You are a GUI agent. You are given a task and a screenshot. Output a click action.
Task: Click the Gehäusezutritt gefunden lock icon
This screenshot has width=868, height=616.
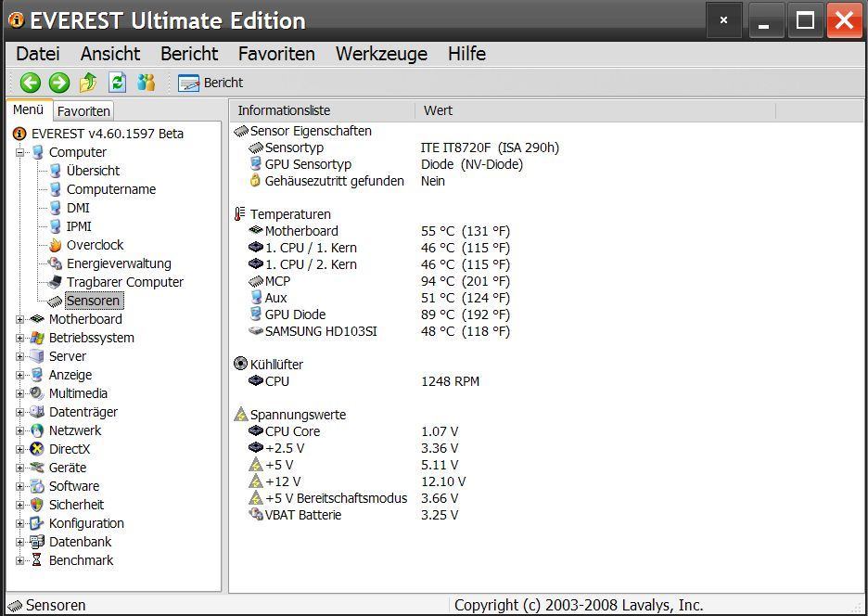(x=255, y=181)
